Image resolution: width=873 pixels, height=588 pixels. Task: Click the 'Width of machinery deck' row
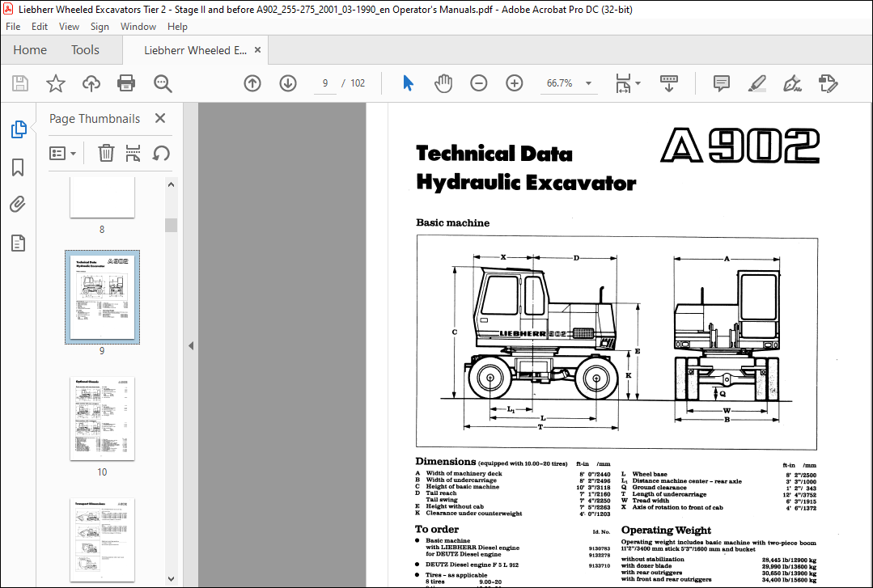pos(513,474)
